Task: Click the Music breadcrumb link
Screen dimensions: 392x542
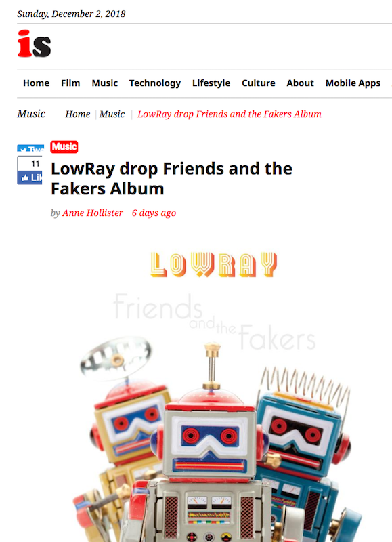Action: click(112, 114)
